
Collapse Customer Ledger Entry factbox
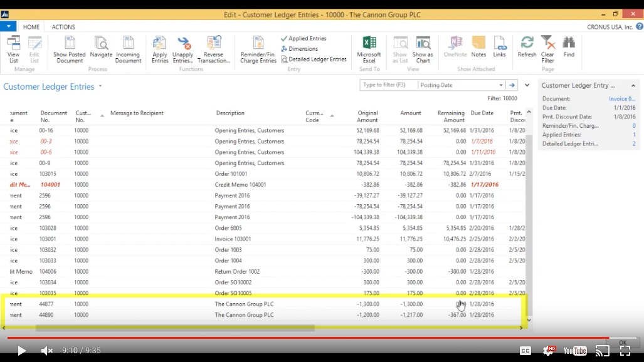[x=633, y=85]
